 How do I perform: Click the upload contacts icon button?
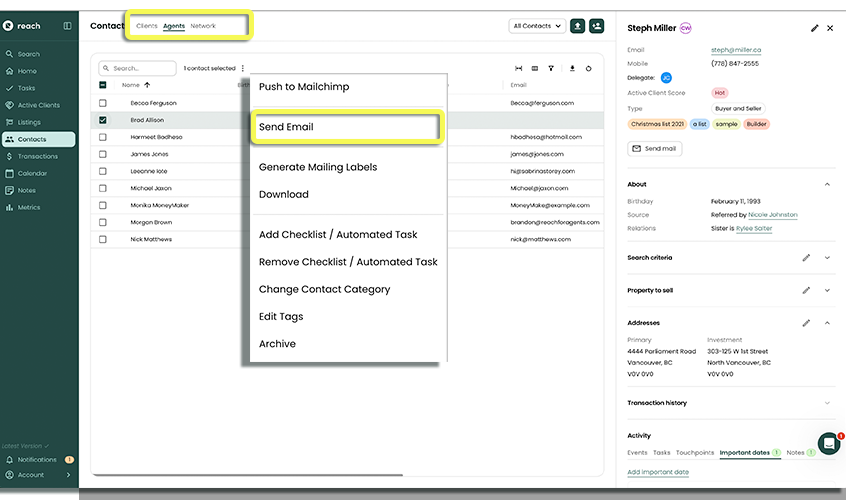tap(578, 26)
